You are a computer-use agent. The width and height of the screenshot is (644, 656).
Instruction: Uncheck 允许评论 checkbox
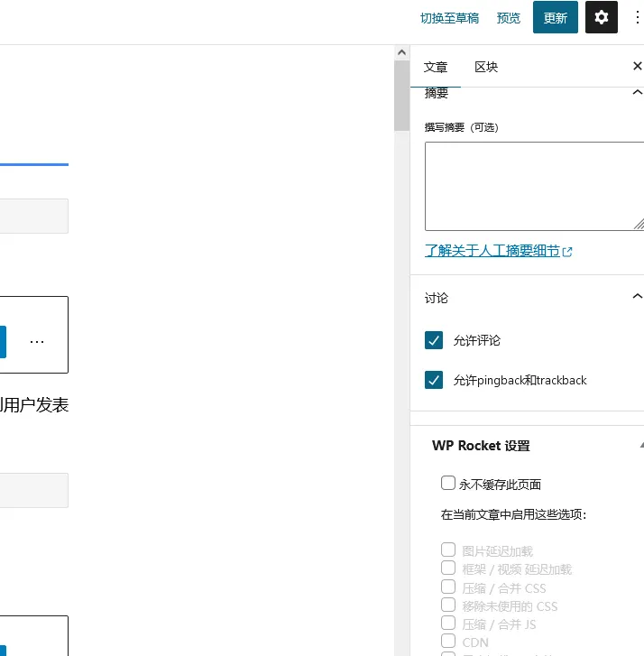pos(434,340)
